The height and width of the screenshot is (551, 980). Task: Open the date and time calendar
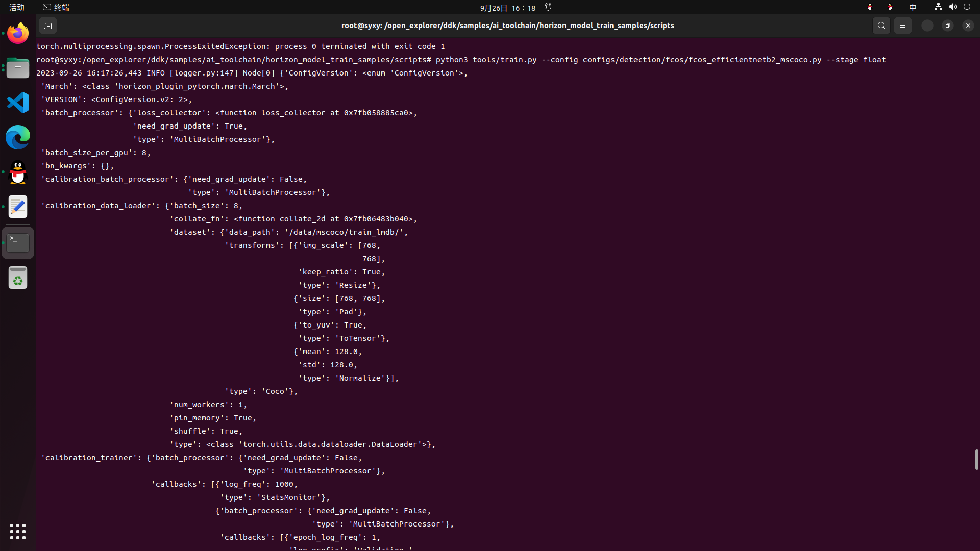[507, 8]
